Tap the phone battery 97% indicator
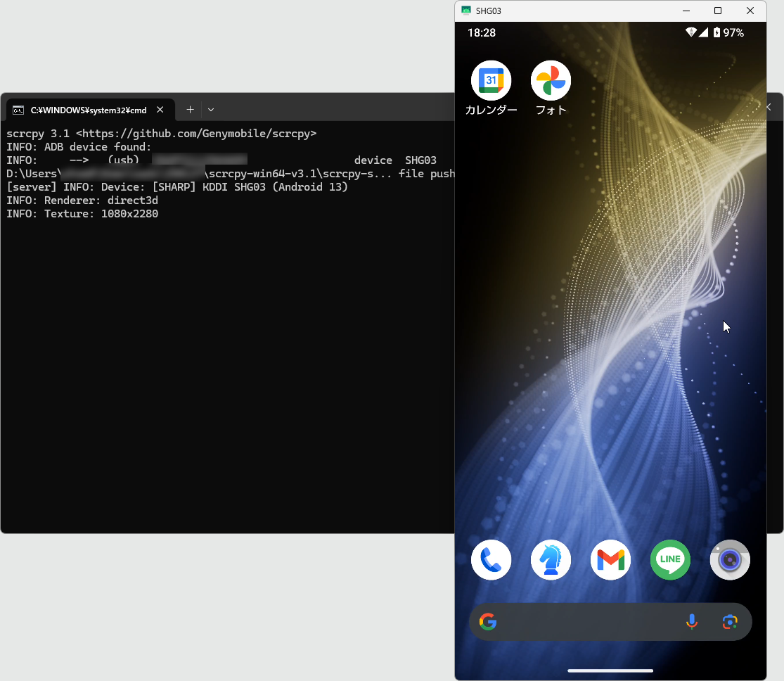This screenshot has width=784, height=681. coord(728,32)
